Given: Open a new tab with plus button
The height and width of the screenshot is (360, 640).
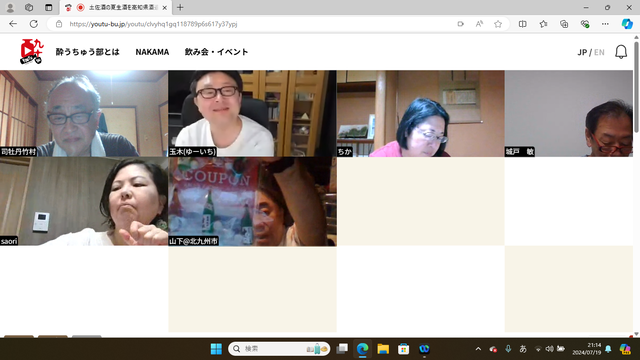Looking at the screenshot, I should click(x=180, y=7).
